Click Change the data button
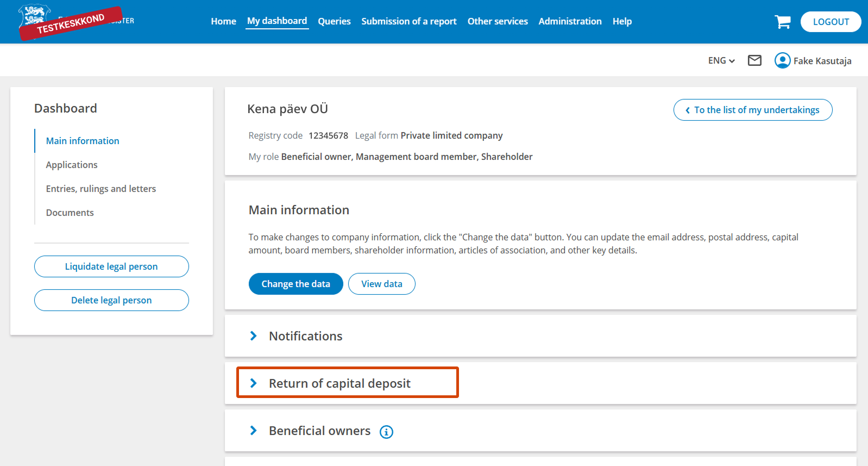 pyautogui.click(x=295, y=284)
